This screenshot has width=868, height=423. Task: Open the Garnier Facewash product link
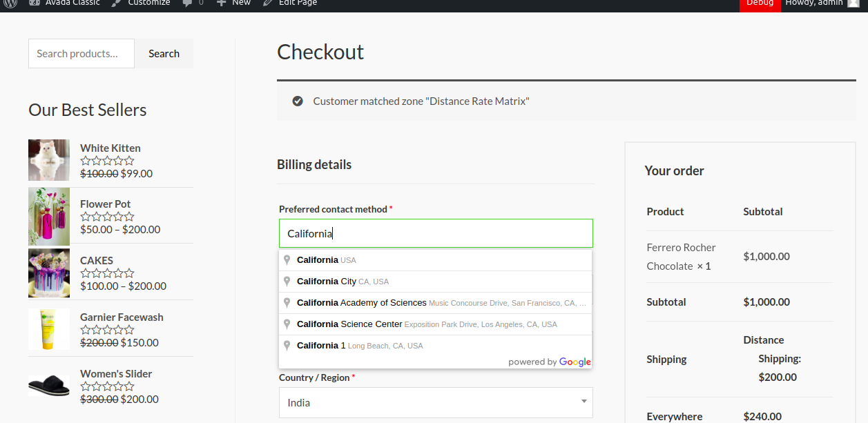pyautogui.click(x=122, y=317)
